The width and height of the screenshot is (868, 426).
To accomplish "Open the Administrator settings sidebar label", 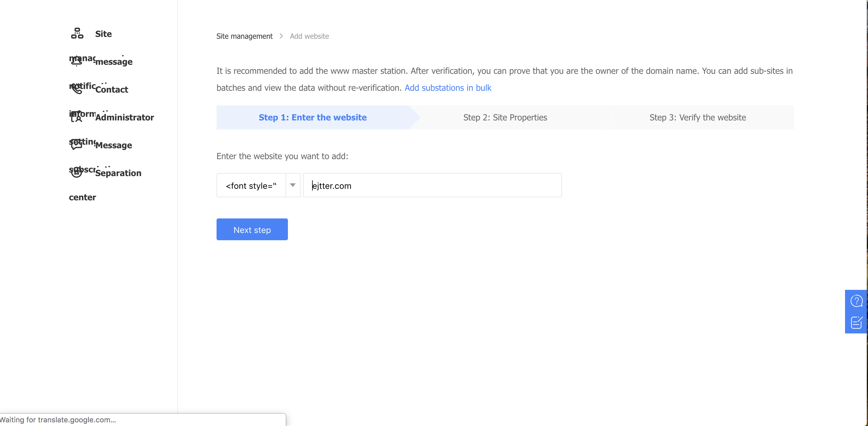I will click(x=124, y=117).
